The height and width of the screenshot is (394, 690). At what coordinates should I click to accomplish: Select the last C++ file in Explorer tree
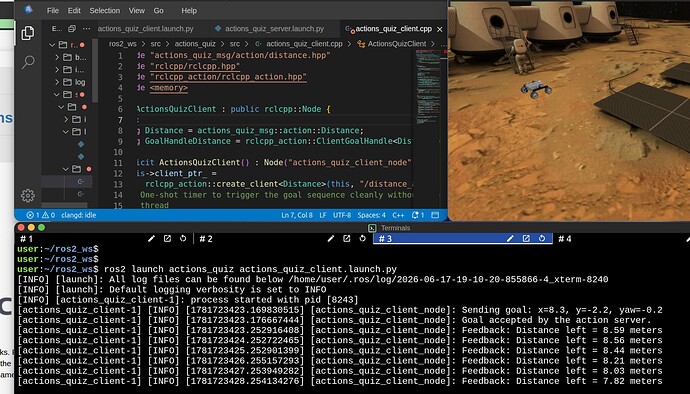click(x=81, y=194)
